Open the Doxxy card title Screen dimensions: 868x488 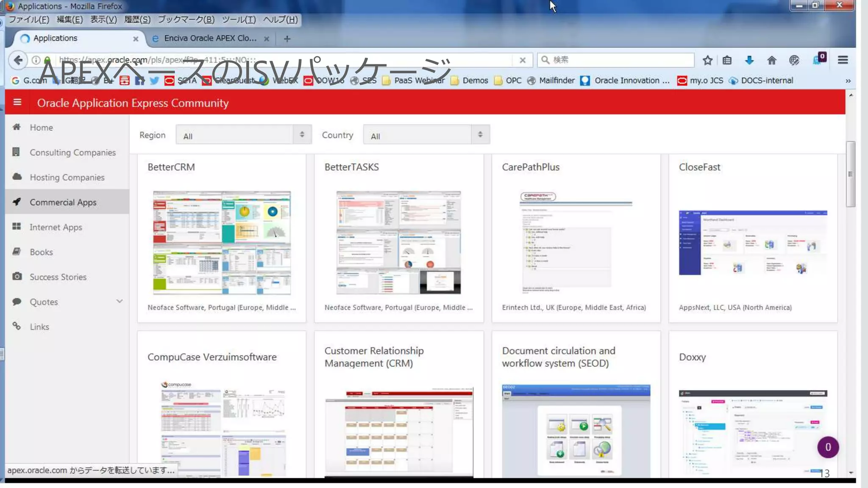pos(693,357)
